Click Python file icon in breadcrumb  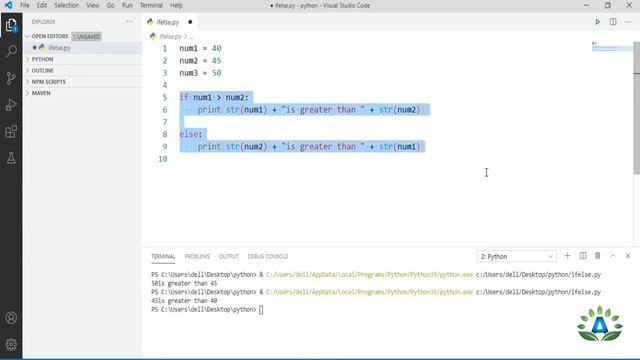pyautogui.click(x=153, y=36)
